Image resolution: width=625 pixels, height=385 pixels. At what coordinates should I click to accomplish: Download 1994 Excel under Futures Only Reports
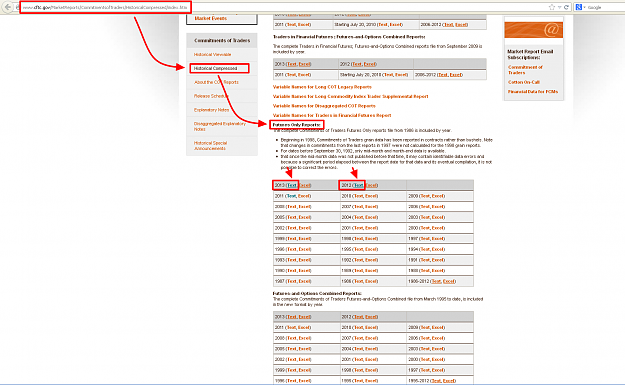pos(438,249)
